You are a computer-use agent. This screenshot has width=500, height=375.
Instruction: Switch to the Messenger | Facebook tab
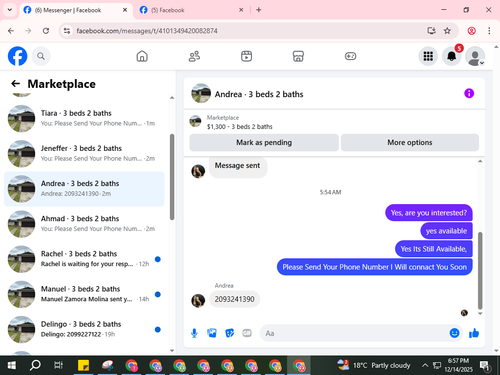pyautogui.click(x=76, y=10)
